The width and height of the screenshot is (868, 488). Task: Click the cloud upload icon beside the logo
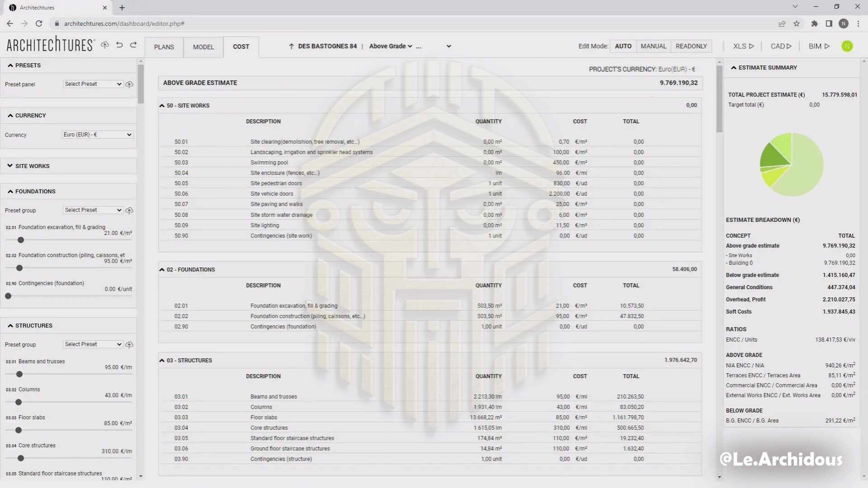point(105,45)
